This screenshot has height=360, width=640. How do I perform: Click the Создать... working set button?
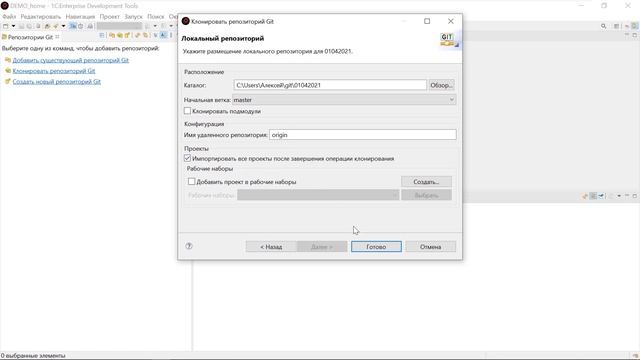(x=426, y=182)
